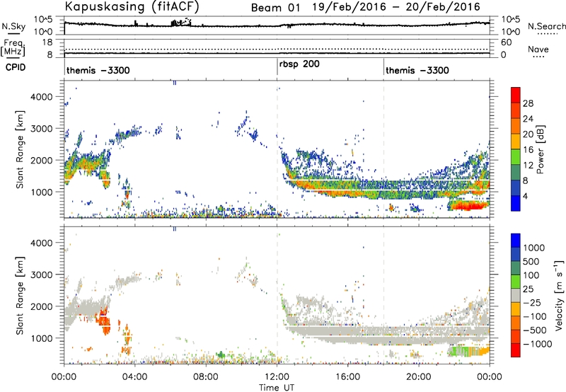Image resolution: width=566 pixels, height=392 pixels.
Task: Click the Time UT axis title
Action: [277, 388]
